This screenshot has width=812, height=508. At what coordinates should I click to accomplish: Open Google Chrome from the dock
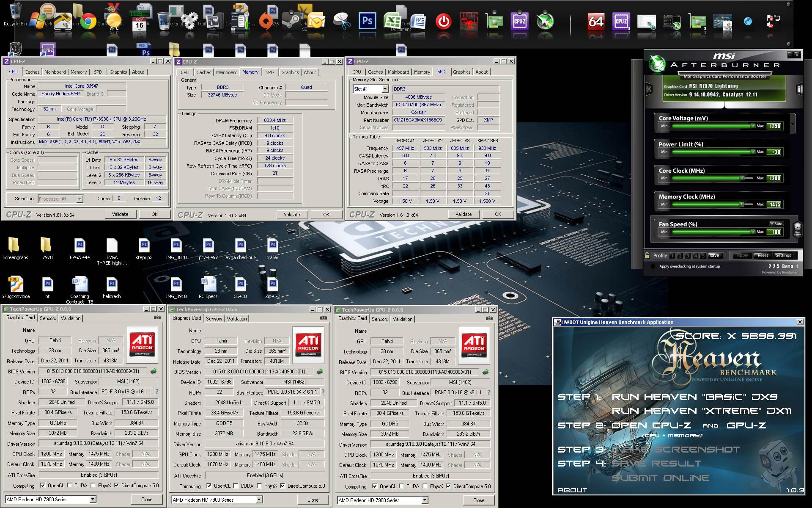(88, 21)
